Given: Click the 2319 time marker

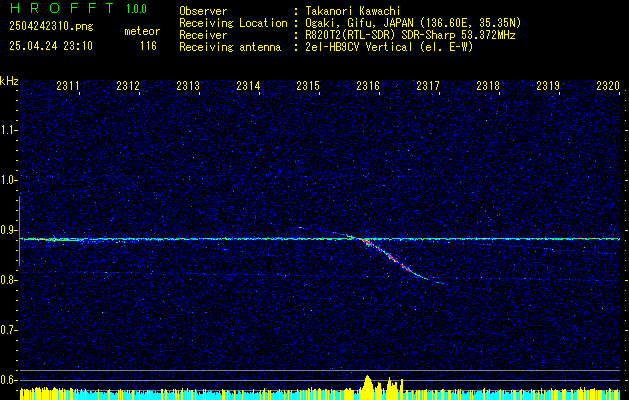Looking at the screenshot, I should [548, 86].
